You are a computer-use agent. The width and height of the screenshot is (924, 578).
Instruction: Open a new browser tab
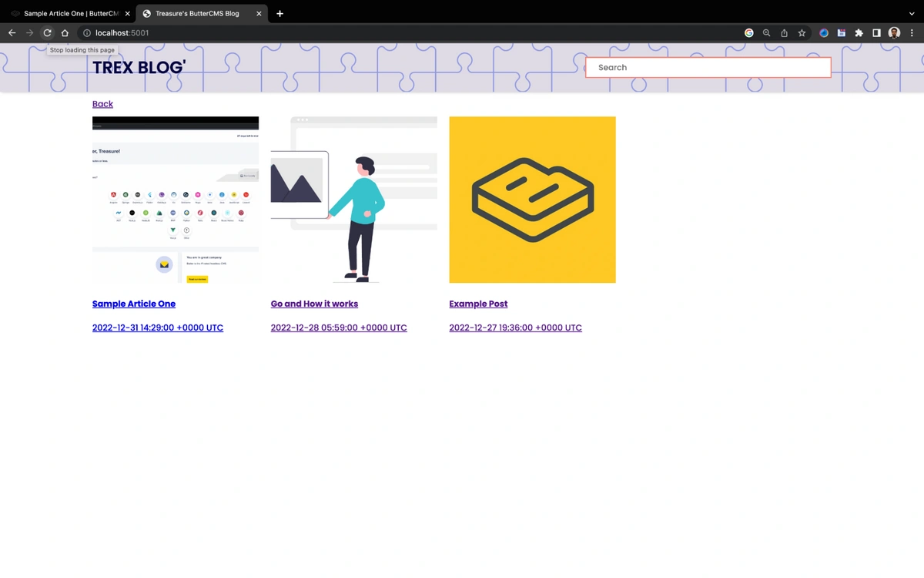280,13
